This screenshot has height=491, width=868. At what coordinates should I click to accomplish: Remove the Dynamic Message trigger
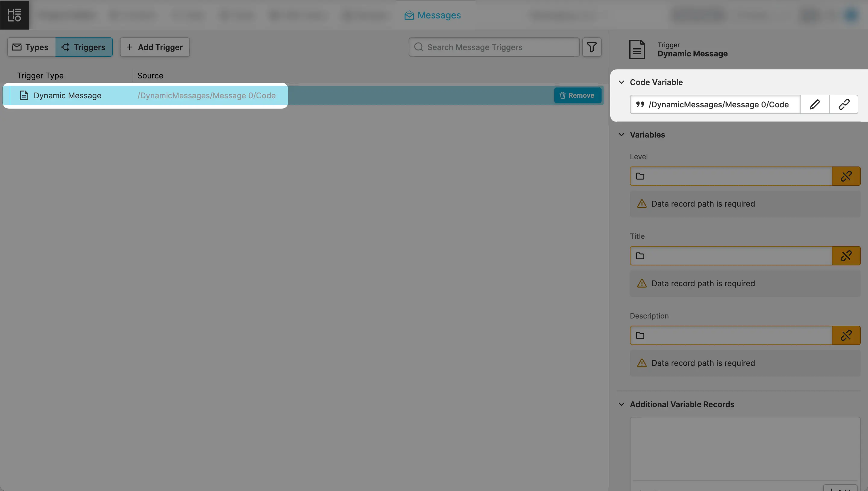tap(577, 95)
